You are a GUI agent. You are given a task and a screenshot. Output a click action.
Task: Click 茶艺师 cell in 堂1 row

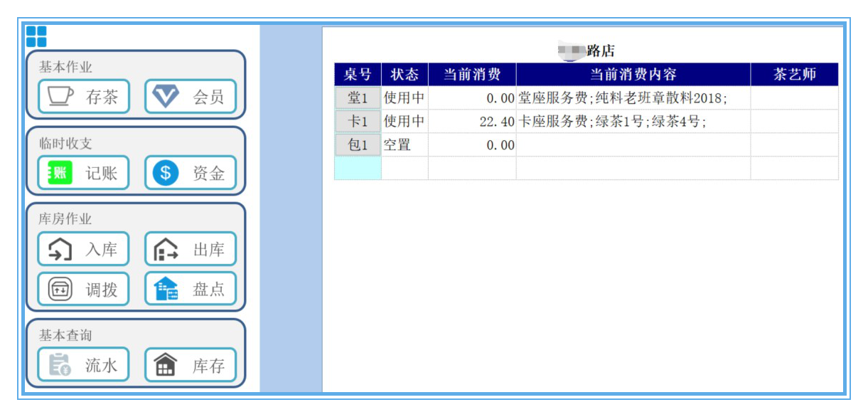(x=795, y=98)
